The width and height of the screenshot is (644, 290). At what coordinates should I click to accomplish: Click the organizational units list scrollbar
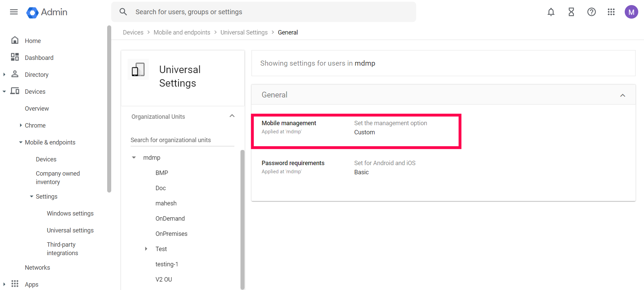pos(242,219)
